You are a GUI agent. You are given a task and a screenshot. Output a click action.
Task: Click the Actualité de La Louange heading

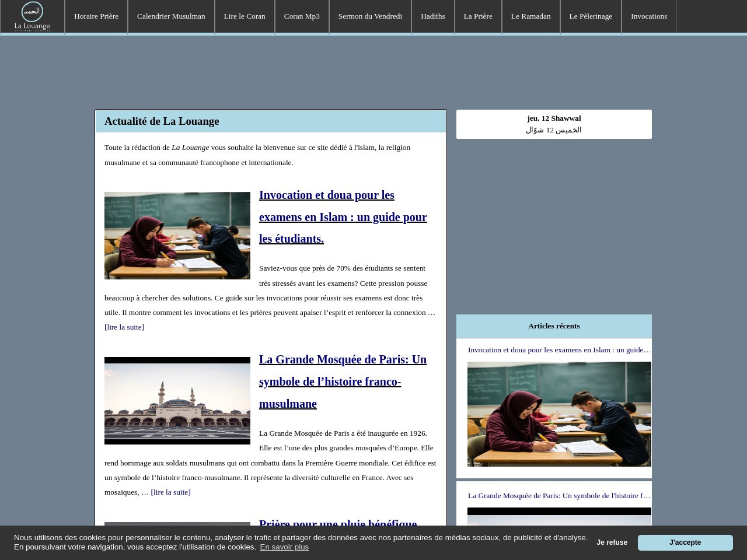point(162,121)
